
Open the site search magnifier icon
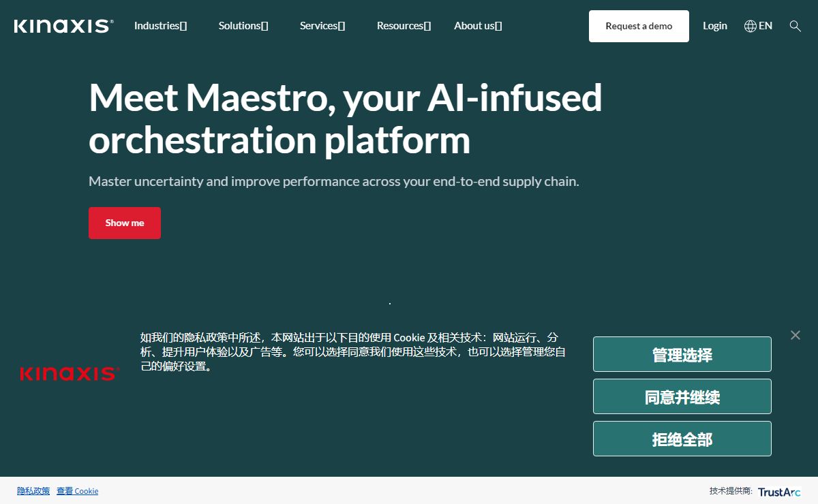coord(795,26)
